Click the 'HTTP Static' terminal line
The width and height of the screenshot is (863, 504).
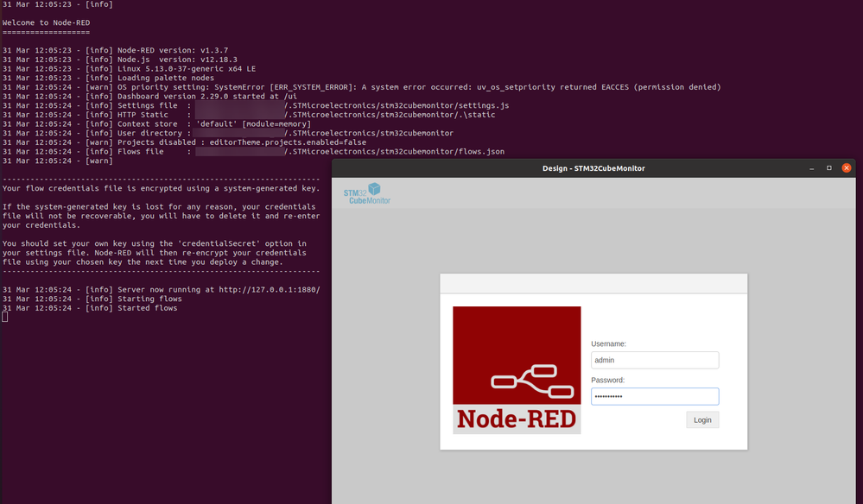[x=249, y=115]
